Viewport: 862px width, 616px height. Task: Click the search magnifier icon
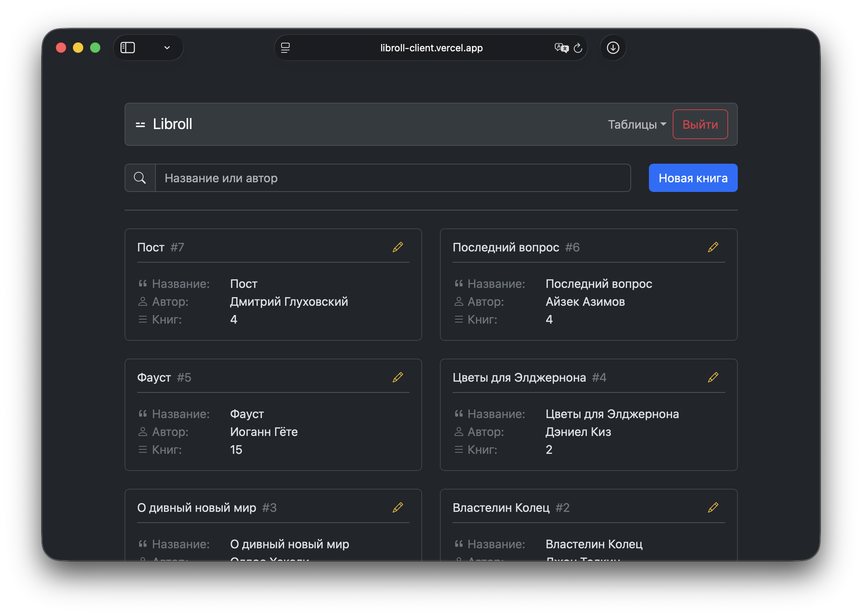click(x=140, y=178)
